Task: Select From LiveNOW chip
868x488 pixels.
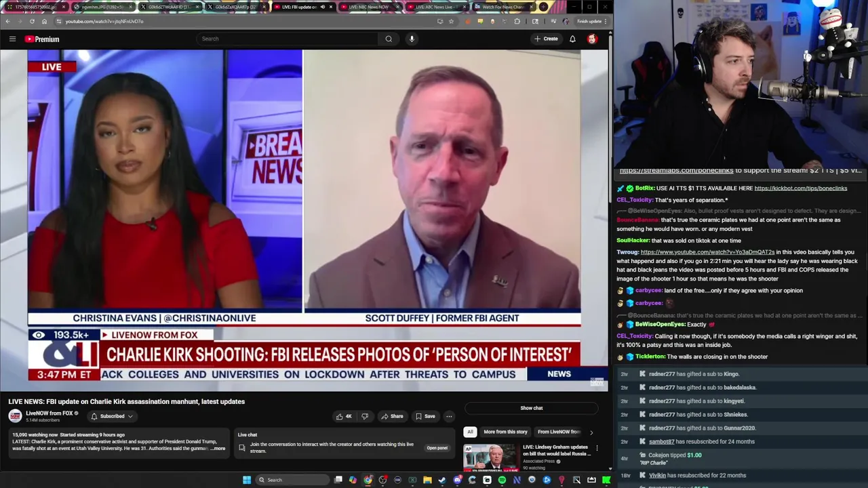Action: [559, 432]
